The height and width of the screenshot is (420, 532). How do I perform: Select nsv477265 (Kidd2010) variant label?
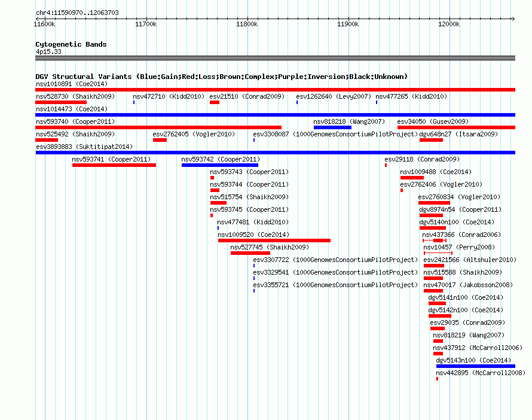coord(411,96)
